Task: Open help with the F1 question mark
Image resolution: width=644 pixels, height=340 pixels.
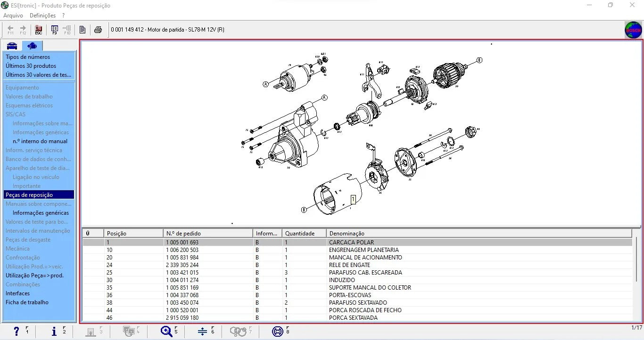Action: (x=17, y=331)
